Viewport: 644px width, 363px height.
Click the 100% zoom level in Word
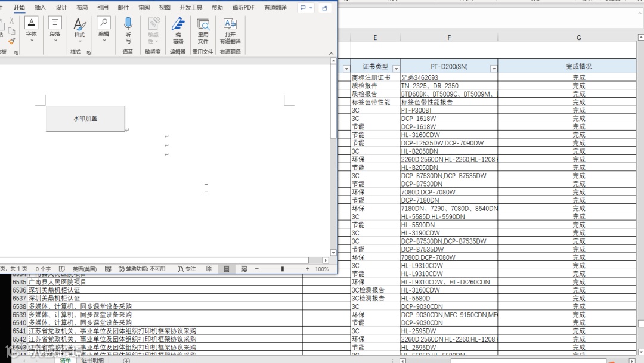point(322,269)
